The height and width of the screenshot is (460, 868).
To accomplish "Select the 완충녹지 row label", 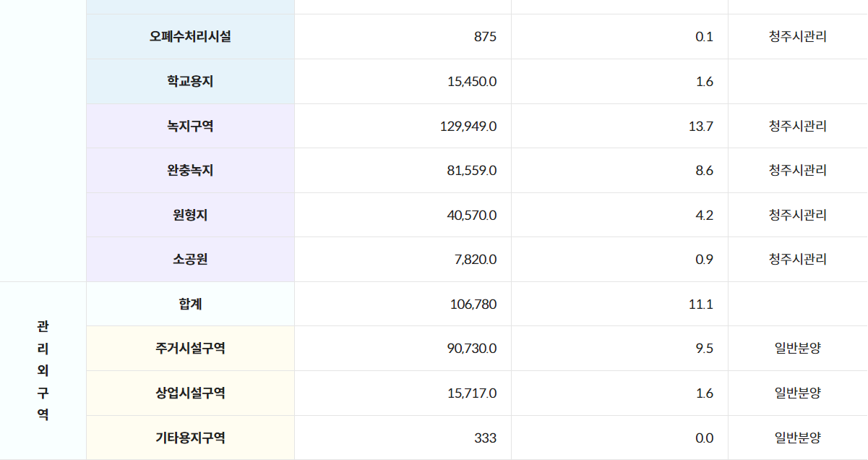I will click(190, 171).
